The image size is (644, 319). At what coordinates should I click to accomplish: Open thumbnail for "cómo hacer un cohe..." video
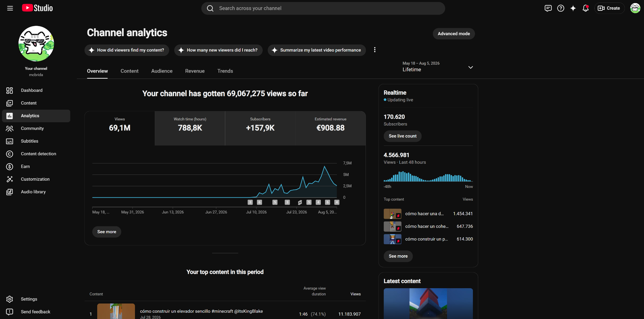(x=393, y=227)
